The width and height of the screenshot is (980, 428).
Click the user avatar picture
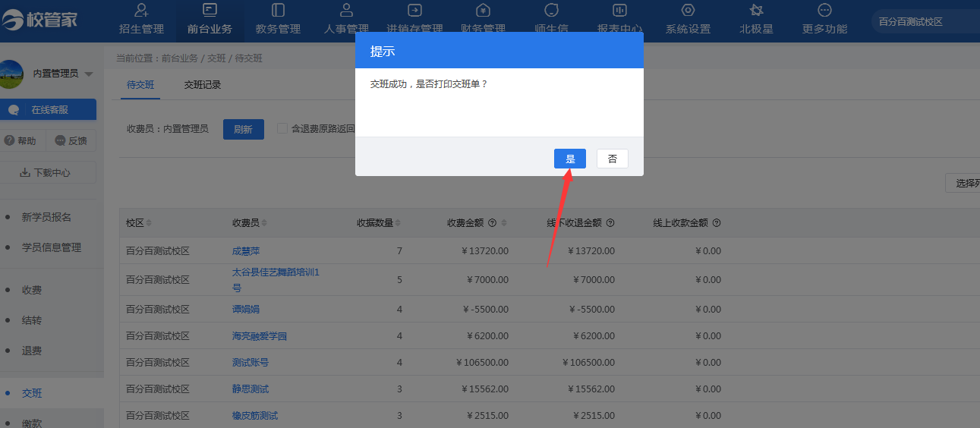pyautogui.click(x=11, y=74)
